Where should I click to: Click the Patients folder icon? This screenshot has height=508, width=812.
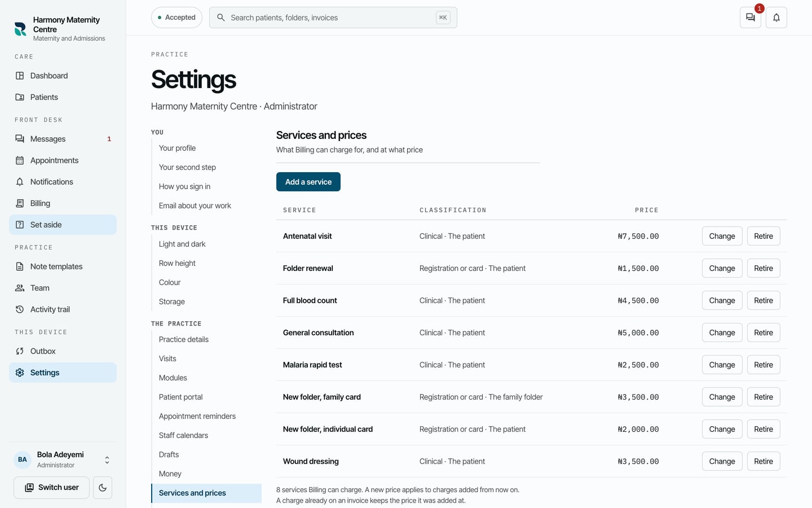20,97
